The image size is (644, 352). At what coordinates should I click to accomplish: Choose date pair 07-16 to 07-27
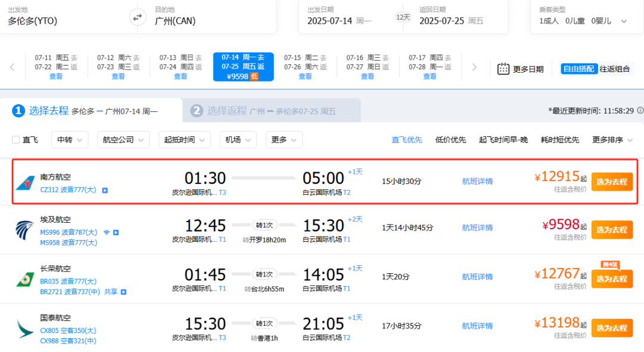[367, 67]
